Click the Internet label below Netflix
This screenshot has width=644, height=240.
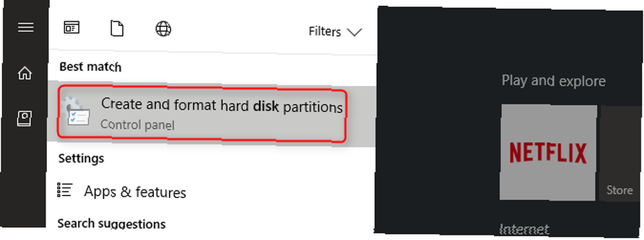click(524, 229)
